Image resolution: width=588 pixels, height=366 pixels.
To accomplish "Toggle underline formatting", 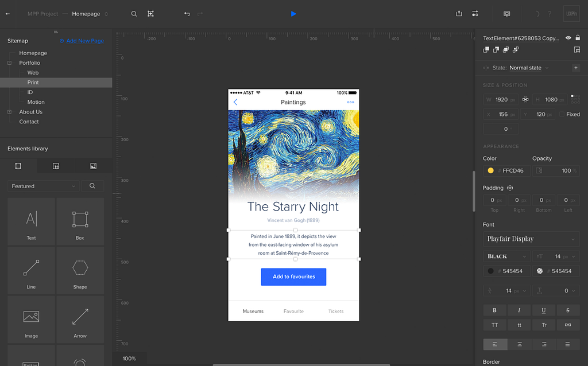I will point(544,310).
